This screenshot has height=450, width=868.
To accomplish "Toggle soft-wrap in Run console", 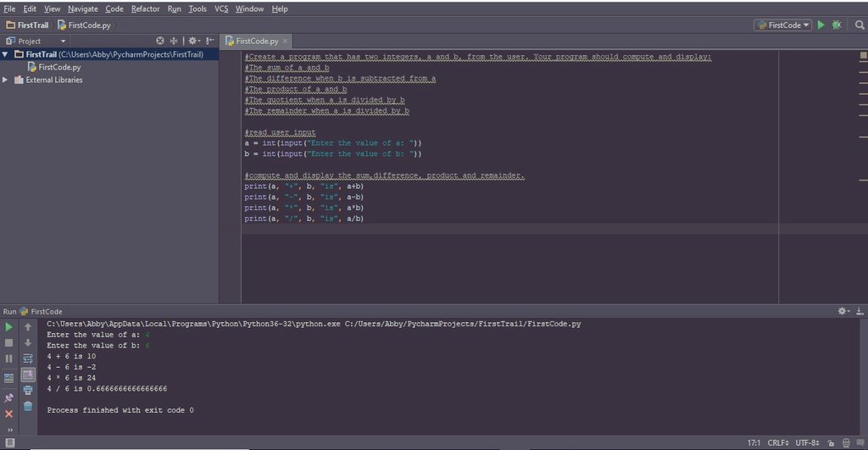I will 28,358.
